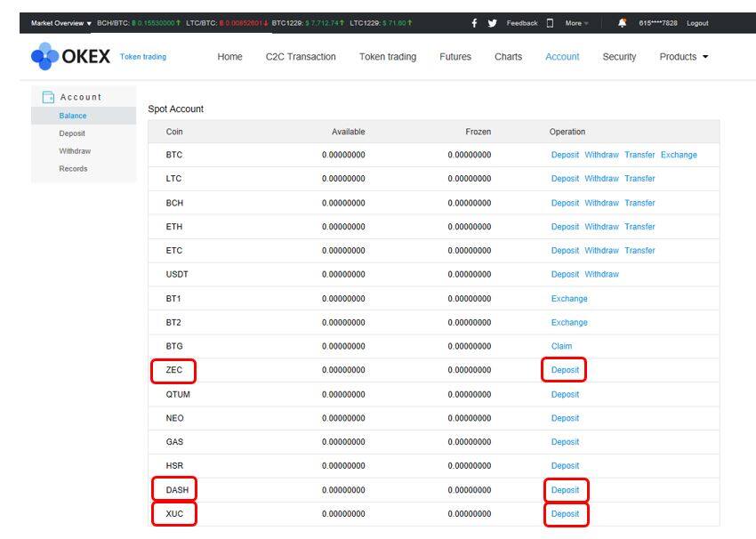
Task: Click Deposit for XUC row
Action: tap(565, 514)
